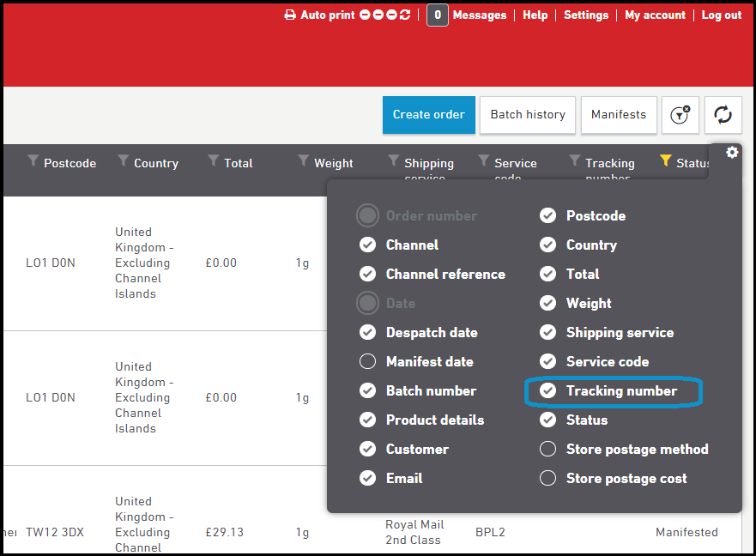Uncheck the Tracking number column checkbox
The width and height of the screenshot is (756, 556).
click(547, 391)
